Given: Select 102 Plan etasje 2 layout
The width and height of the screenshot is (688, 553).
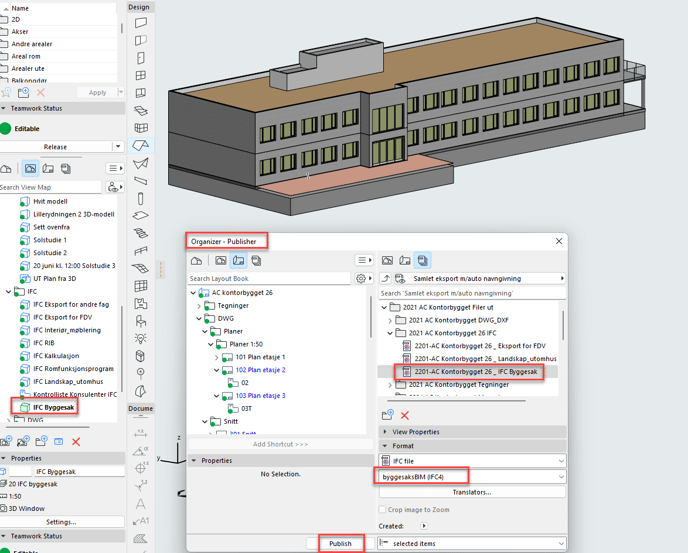Looking at the screenshot, I should pos(260,370).
